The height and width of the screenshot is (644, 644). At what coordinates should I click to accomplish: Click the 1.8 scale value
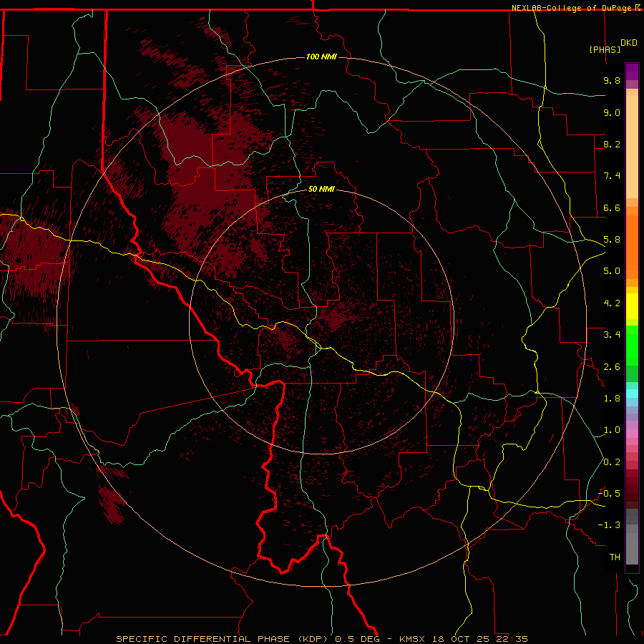[612, 399]
